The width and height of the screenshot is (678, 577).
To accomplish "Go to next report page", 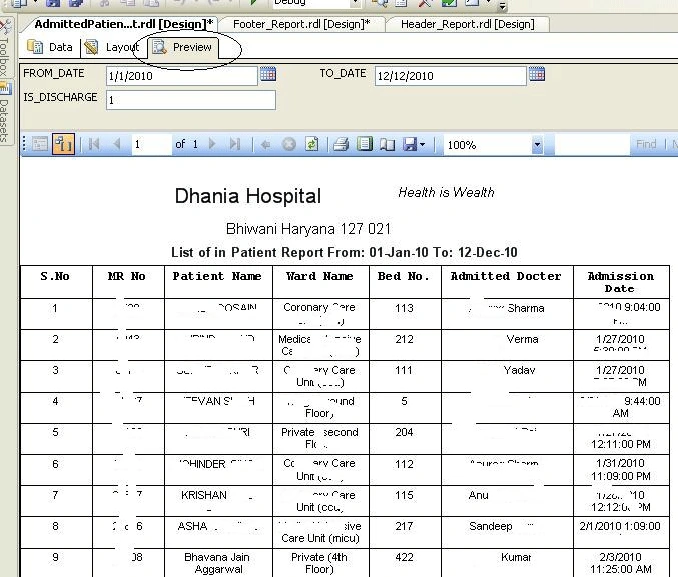I will point(212,144).
